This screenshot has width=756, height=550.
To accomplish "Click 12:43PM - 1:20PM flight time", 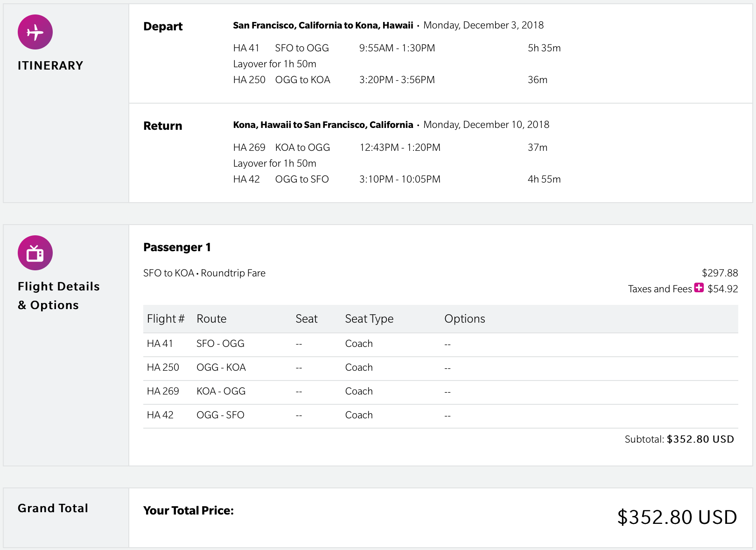I will (x=400, y=148).
